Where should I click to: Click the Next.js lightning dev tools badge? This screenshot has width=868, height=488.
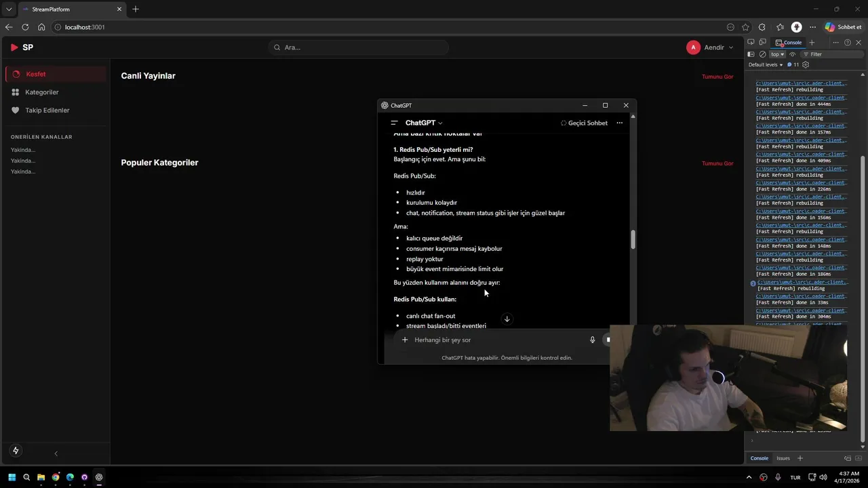pos(16,451)
